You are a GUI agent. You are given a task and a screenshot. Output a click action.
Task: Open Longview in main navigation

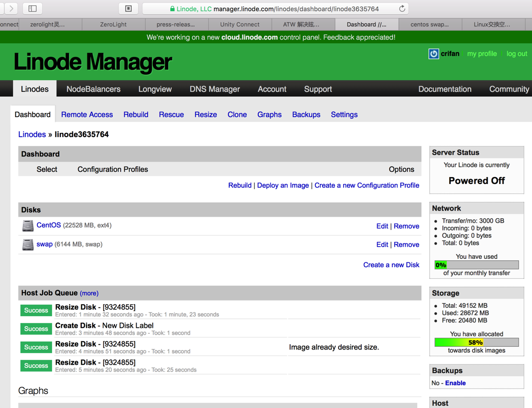coord(155,89)
